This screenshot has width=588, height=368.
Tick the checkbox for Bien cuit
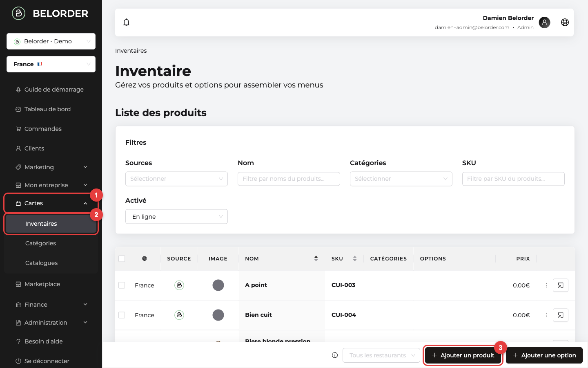122,315
